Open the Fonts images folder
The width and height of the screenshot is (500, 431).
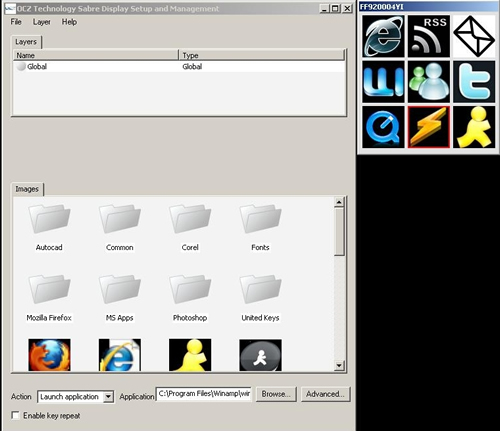click(260, 219)
